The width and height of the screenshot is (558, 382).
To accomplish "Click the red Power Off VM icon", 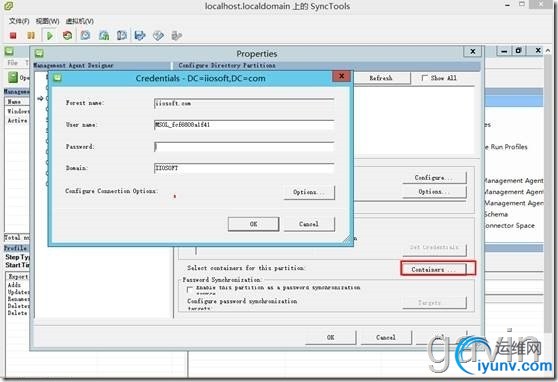I will point(13,35).
